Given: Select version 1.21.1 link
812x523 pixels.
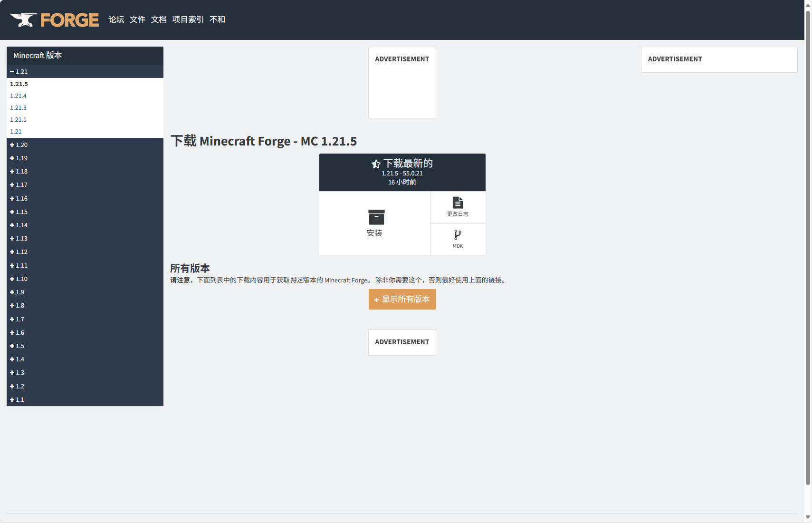Looking at the screenshot, I should [x=18, y=120].
